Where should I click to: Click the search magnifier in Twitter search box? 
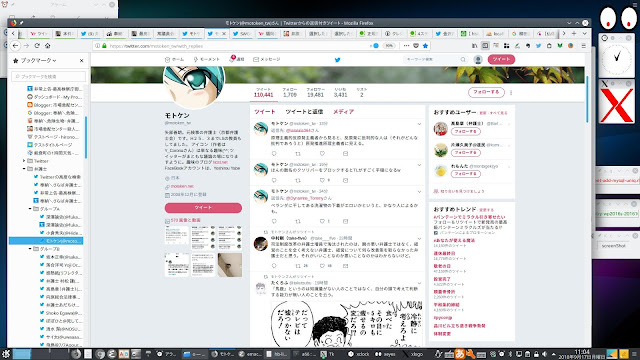[x=463, y=60]
